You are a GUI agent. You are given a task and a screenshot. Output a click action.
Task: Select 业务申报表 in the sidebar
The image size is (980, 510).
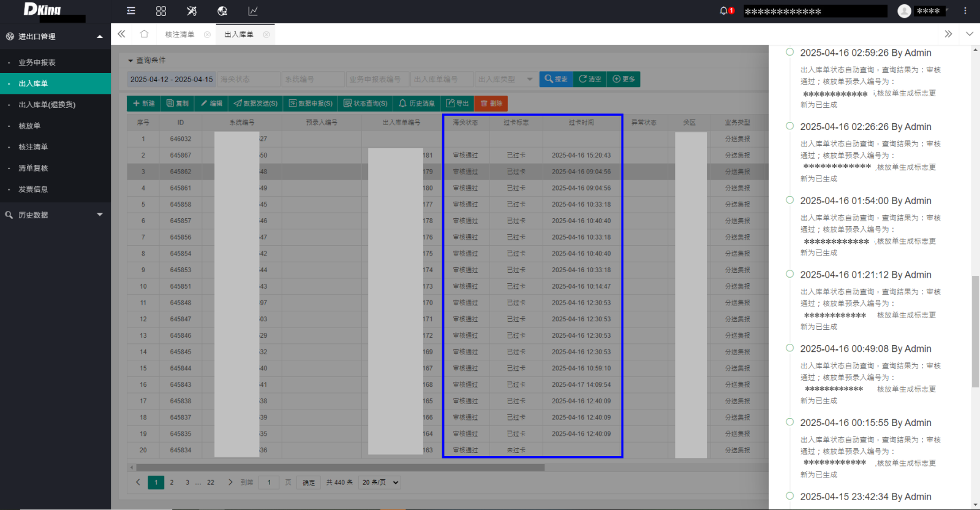click(x=37, y=63)
